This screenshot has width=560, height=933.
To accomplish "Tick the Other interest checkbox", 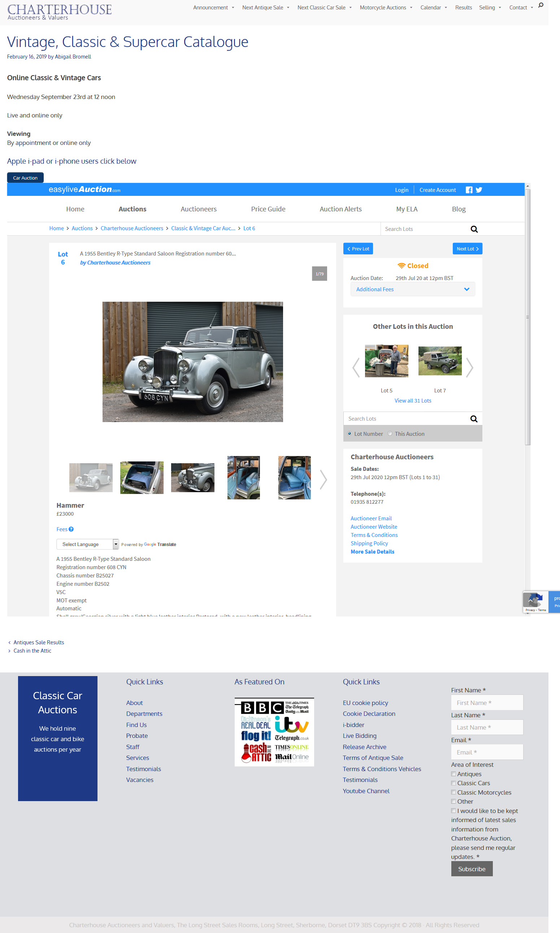I will (x=453, y=801).
